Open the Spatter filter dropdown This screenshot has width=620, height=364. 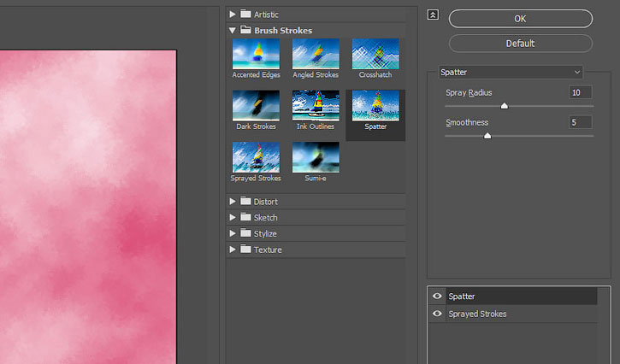click(511, 73)
